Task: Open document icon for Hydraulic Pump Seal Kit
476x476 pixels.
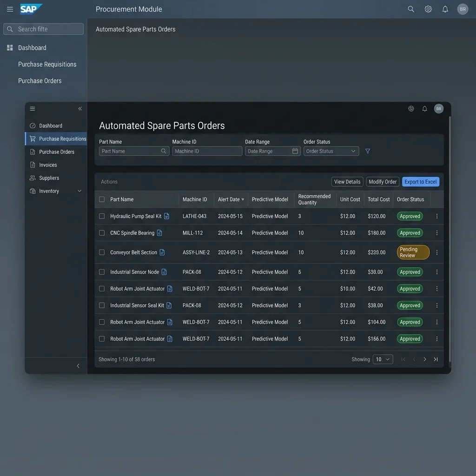Action: (166, 216)
